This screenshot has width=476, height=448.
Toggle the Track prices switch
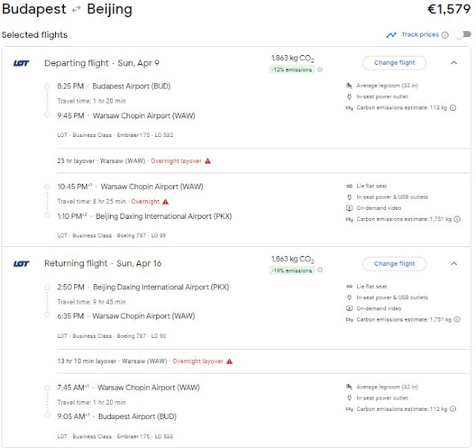tap(465, 35)
